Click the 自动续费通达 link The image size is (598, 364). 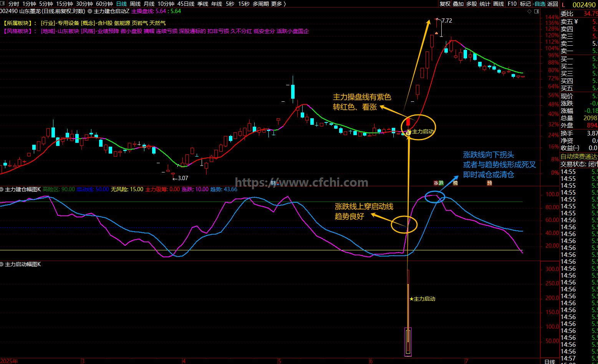(579, 156)
